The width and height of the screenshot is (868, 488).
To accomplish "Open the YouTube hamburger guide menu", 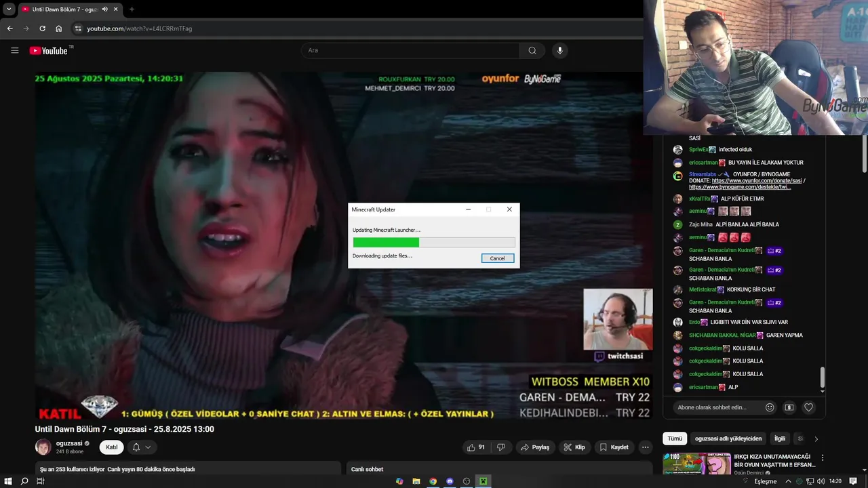I will [14, 50].
